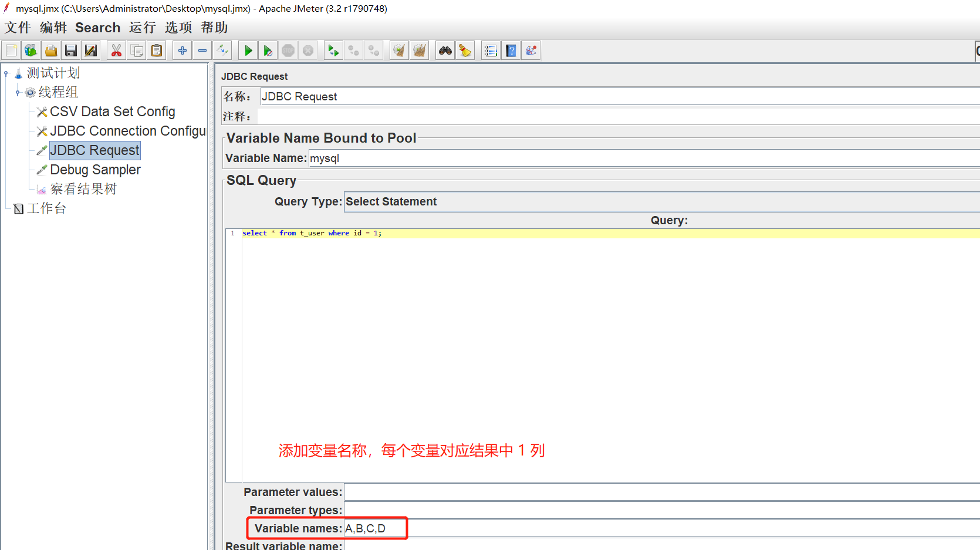
Task: Click the JDBC Connection Configuration tools icon
Action: [x=42, y=131]
